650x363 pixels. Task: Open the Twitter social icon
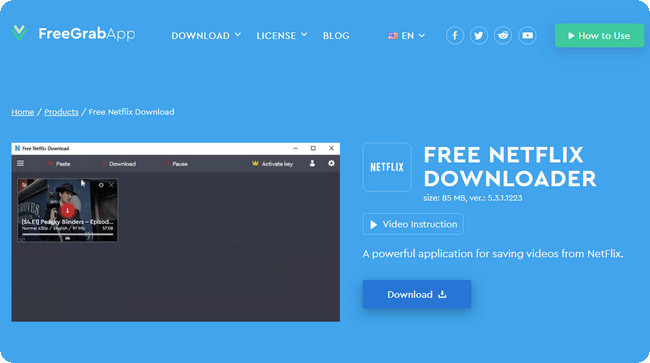point(479,36)
